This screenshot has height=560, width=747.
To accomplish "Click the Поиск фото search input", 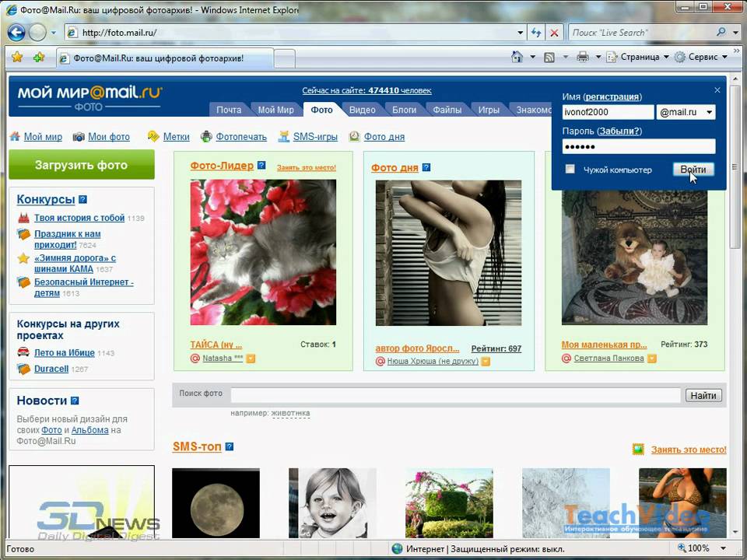I will click(x=456, y=395).
